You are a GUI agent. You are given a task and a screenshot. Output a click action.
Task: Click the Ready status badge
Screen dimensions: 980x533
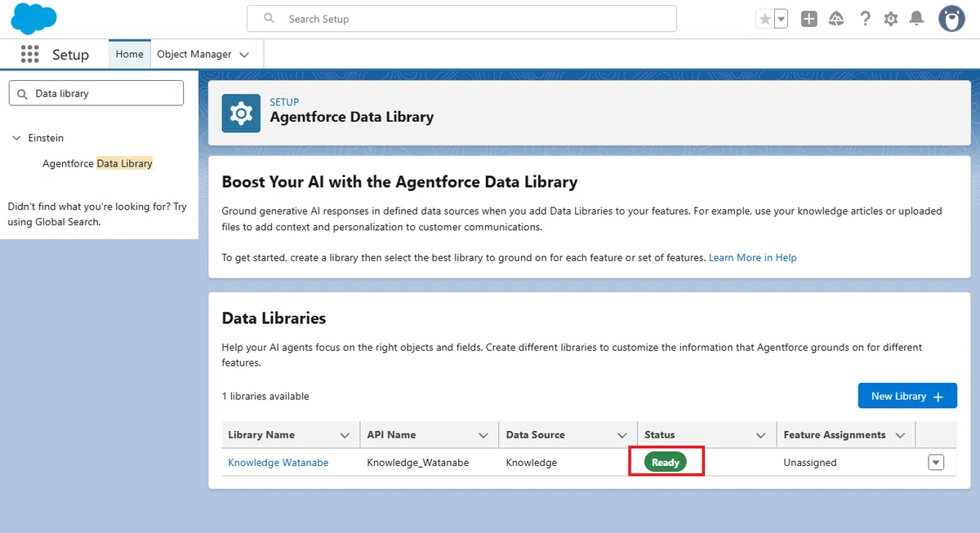[666, 462]
